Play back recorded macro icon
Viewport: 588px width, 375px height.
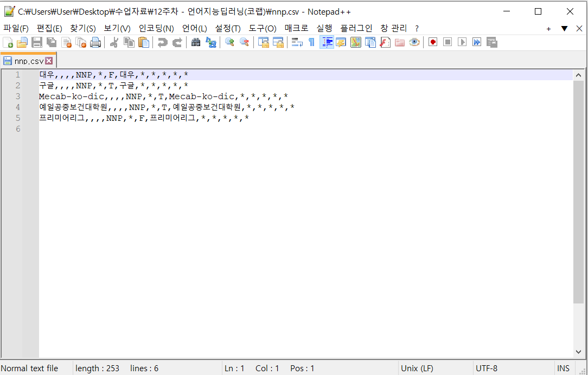[x=462, y=42]
